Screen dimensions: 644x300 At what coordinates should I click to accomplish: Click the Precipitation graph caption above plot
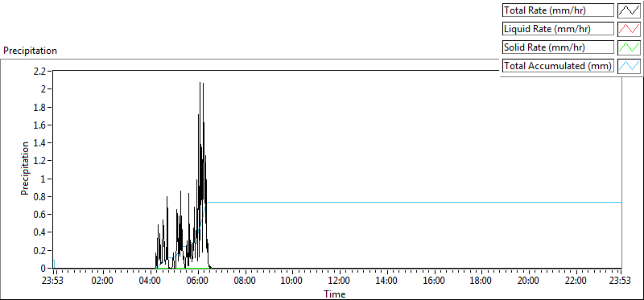[30, 51]
